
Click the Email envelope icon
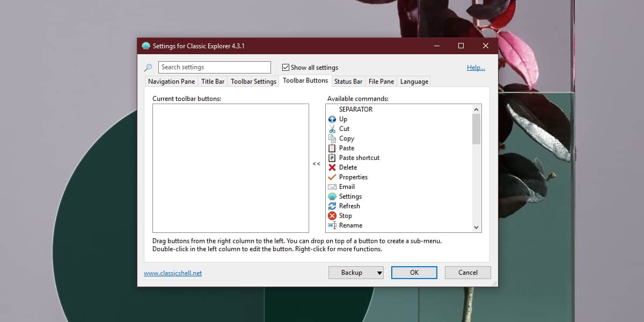tap(332, 187)
